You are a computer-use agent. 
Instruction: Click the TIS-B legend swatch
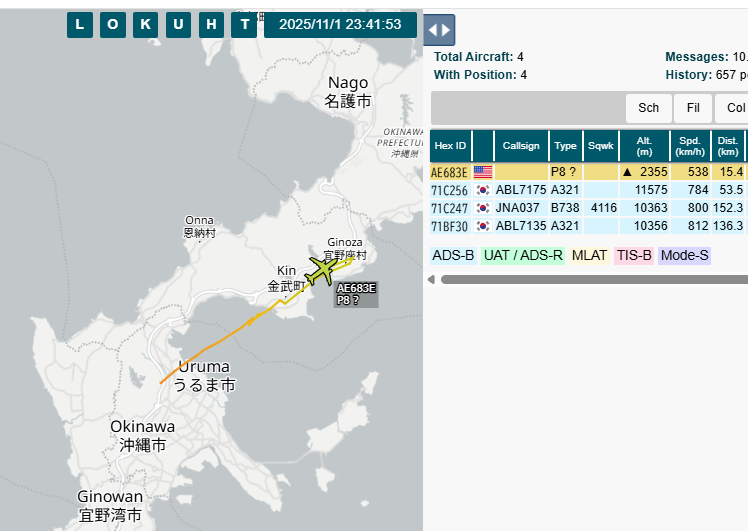[634, 256]
